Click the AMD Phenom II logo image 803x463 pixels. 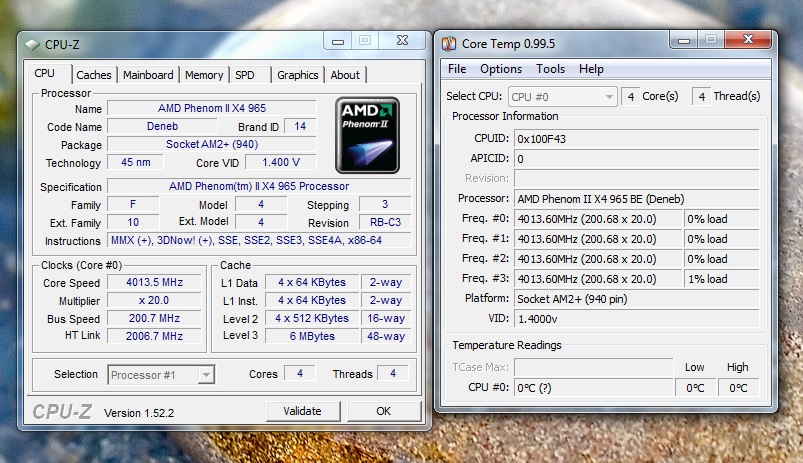point(367,135)
